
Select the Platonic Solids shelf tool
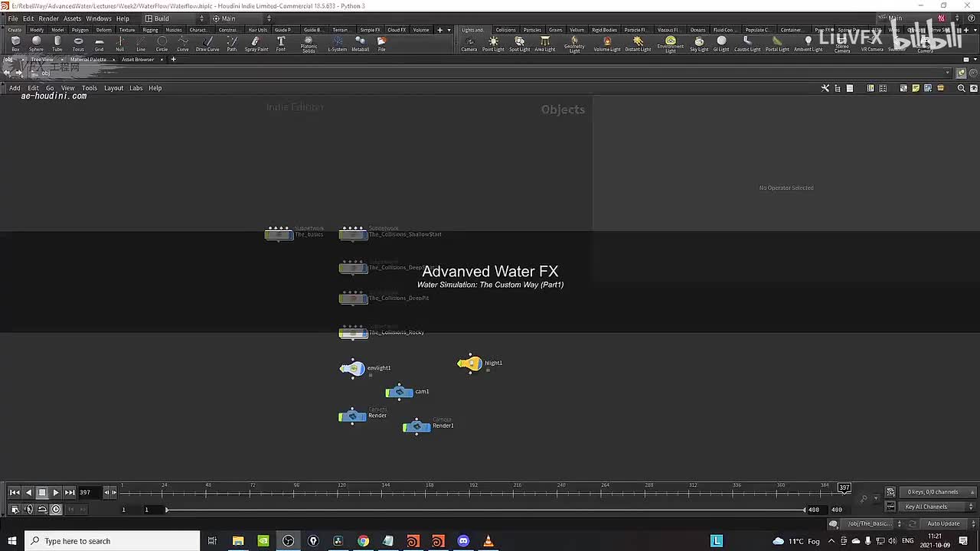(x=309, y=44)
